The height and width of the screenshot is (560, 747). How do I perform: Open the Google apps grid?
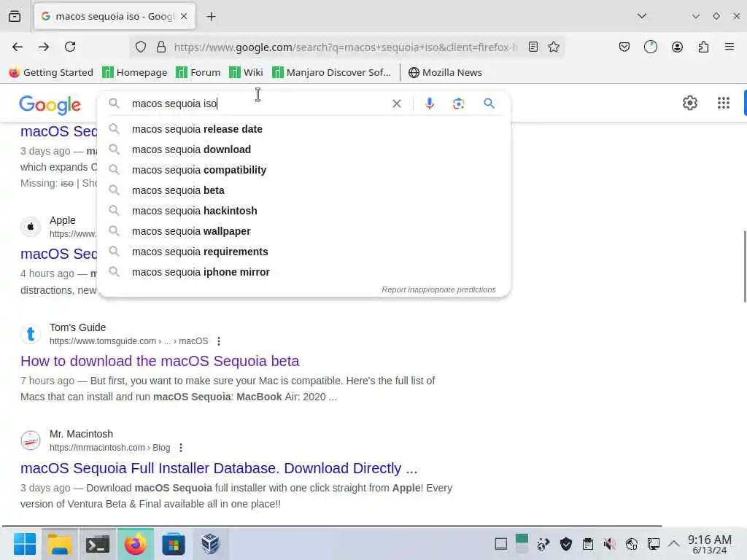(723, 103)
